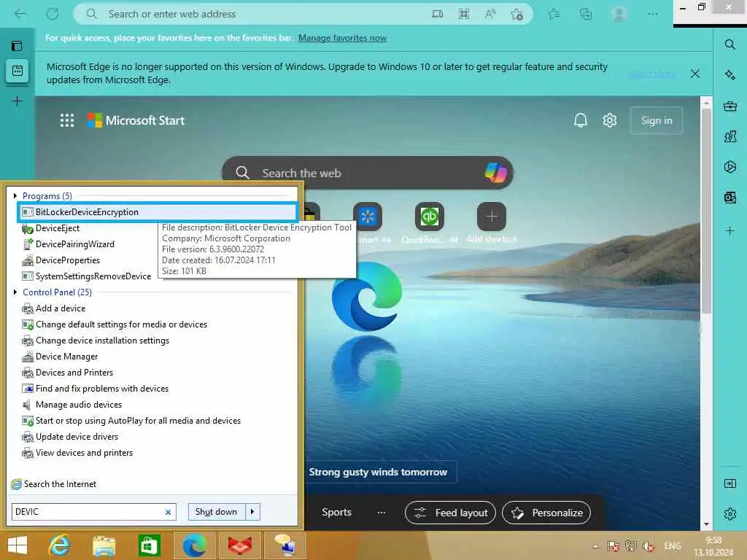Open Microsoft Start page settings gear
Viewport: 747px width, 560px height.
610,120
